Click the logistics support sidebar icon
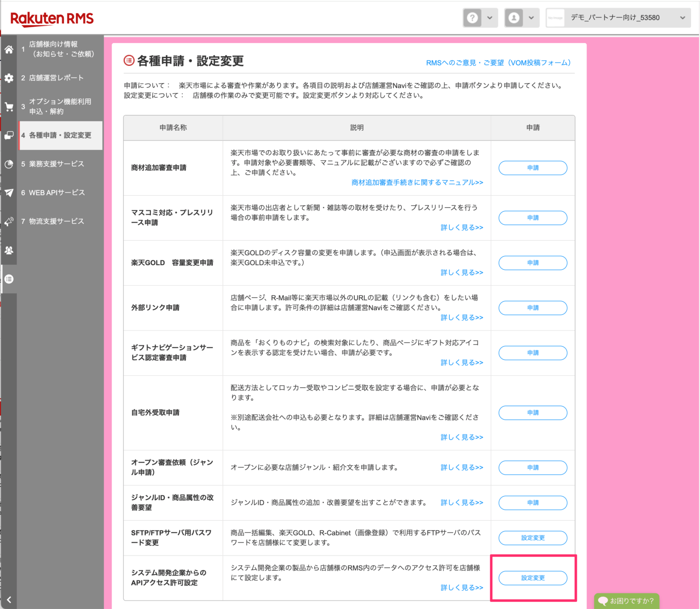This screenshot has width=700, height=609. click(9, 222)
